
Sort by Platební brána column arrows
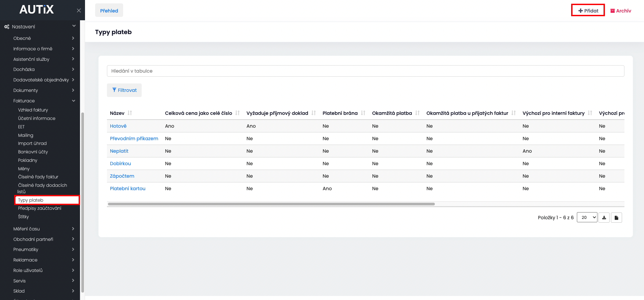tap(363, 113)
